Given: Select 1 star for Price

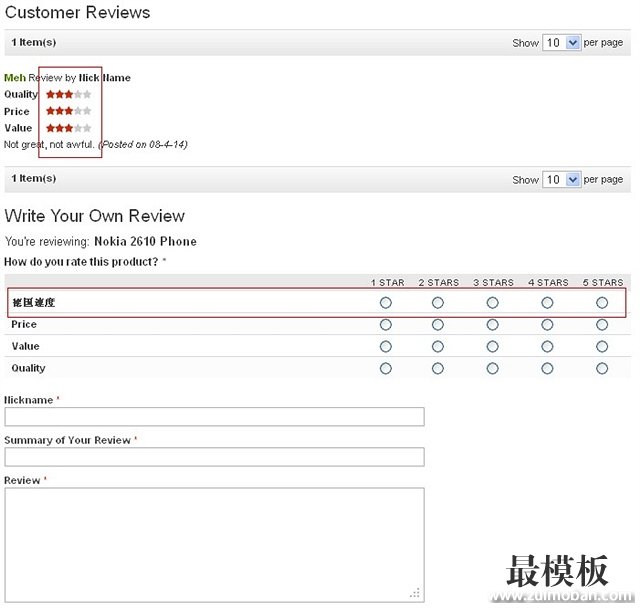Looking at the screenshot, I should 386,325.
